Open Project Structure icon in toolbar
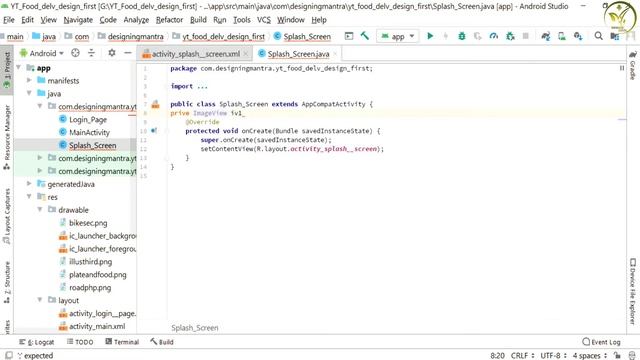Viewport: 640px width, 360px height. pos(615,36)
